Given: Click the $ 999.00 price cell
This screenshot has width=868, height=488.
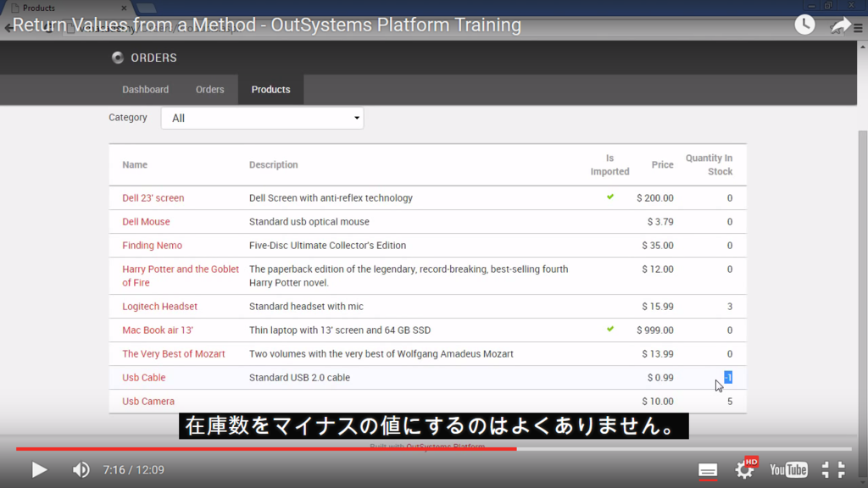Looking at the screenshot, I should (655, 330).
